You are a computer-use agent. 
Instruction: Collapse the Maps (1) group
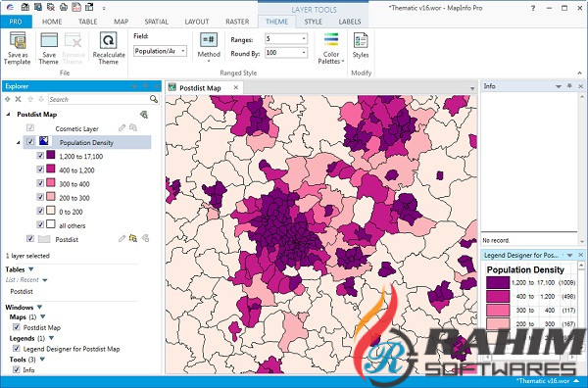tap(42, 316)
